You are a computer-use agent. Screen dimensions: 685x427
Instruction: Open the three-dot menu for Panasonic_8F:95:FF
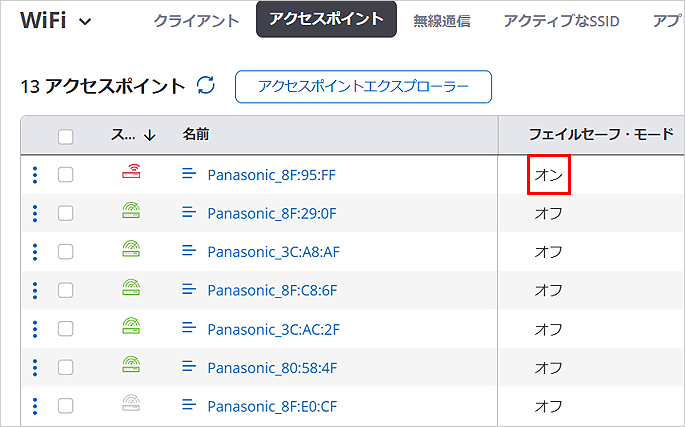coord(35,175)
